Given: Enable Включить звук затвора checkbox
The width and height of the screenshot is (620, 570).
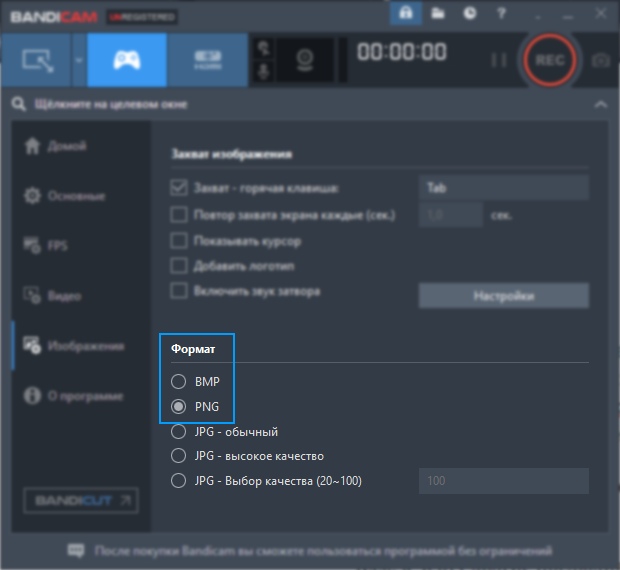Looking at the screenshot, I should [179, 291].
